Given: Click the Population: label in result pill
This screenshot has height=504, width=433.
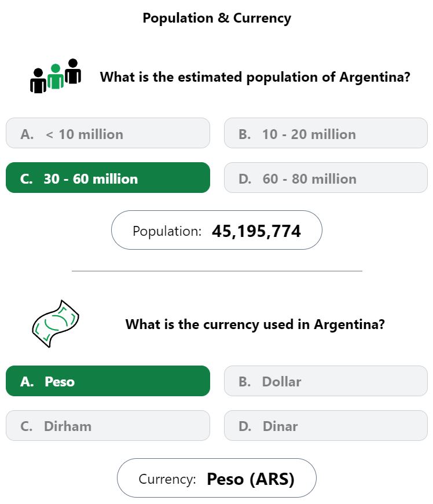Looking at the screenshot, I should click(167, 231).
